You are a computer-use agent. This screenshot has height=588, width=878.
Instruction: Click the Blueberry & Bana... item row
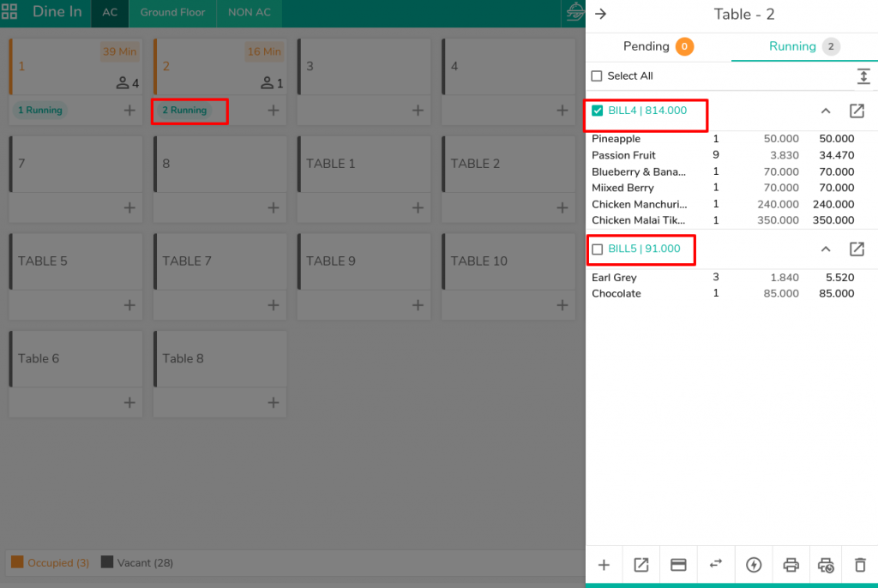point(723,172)
